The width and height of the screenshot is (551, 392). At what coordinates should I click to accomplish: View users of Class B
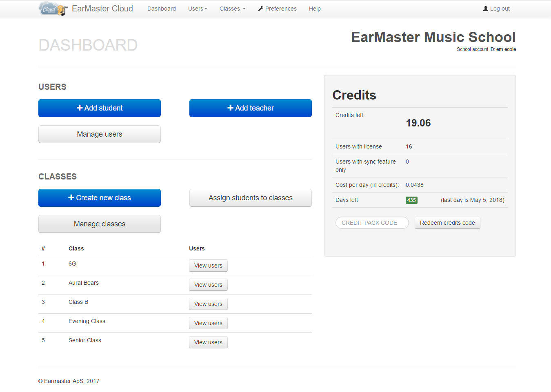(x=208, y=304)
